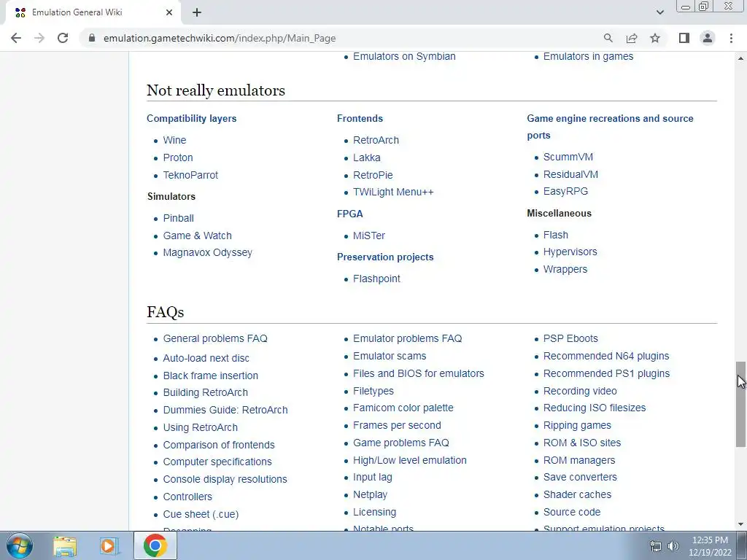Open the Preservation projects heading link
Screen dimensions: 747x560
[x=385, y=257]
